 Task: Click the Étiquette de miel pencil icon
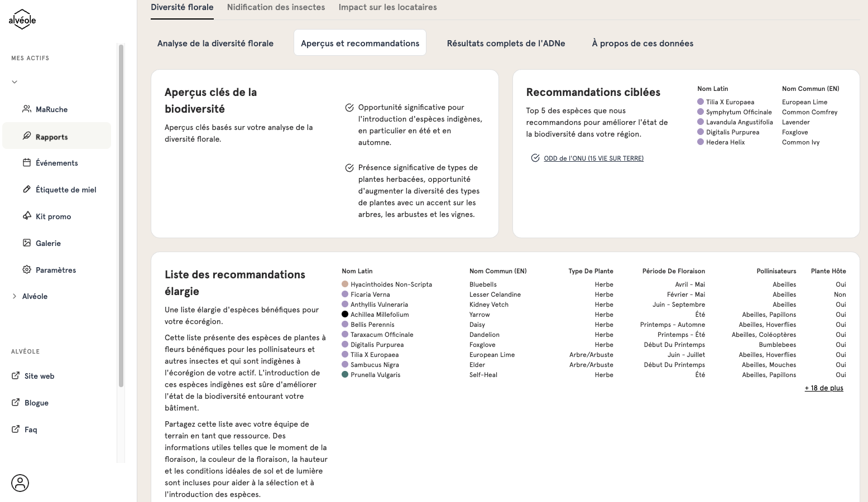click(x=26, y=189)
